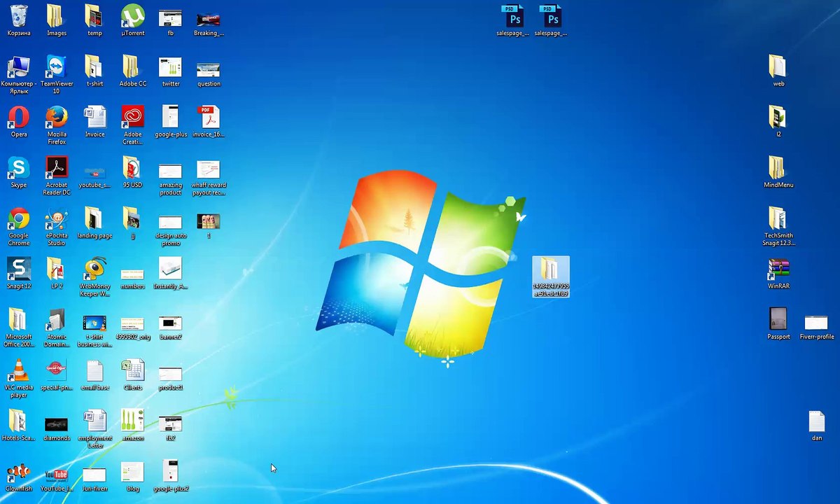Select the invoice_16... PDF file
This screenshot has height=504, width=840.
(x=208, y=122)
